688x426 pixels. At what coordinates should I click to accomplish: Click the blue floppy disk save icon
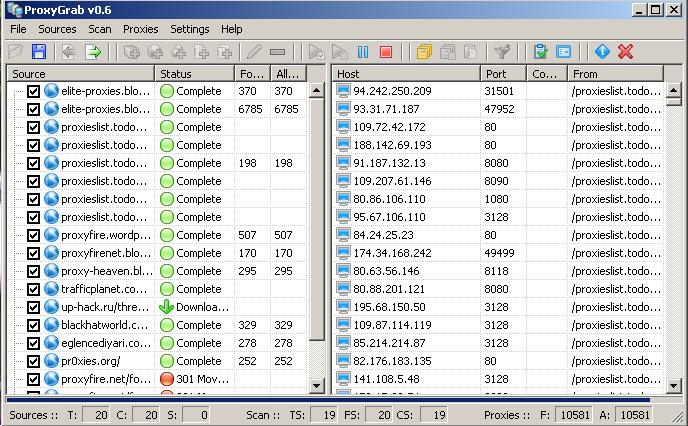tap(39, 52)
